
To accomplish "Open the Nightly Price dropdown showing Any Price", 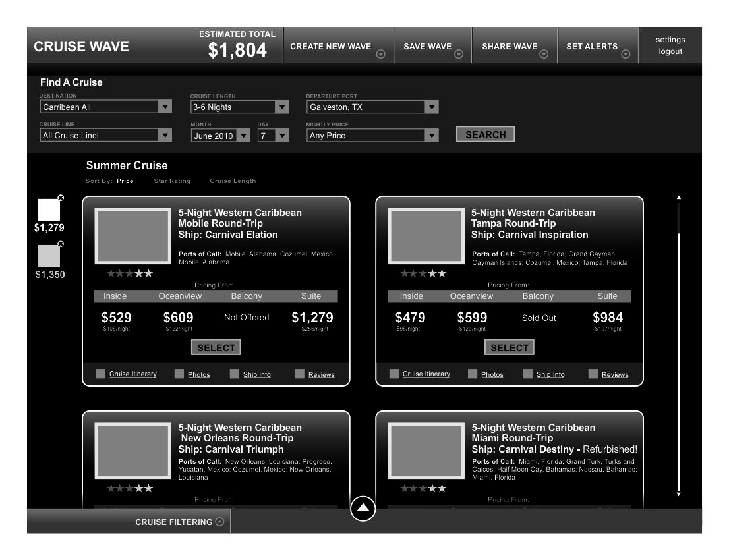I will click(x=372, y=136).
